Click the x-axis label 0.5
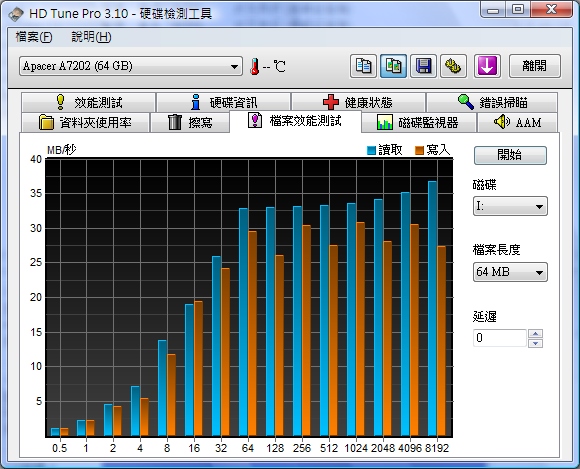580x469 pixels. [x=60, y=448]
